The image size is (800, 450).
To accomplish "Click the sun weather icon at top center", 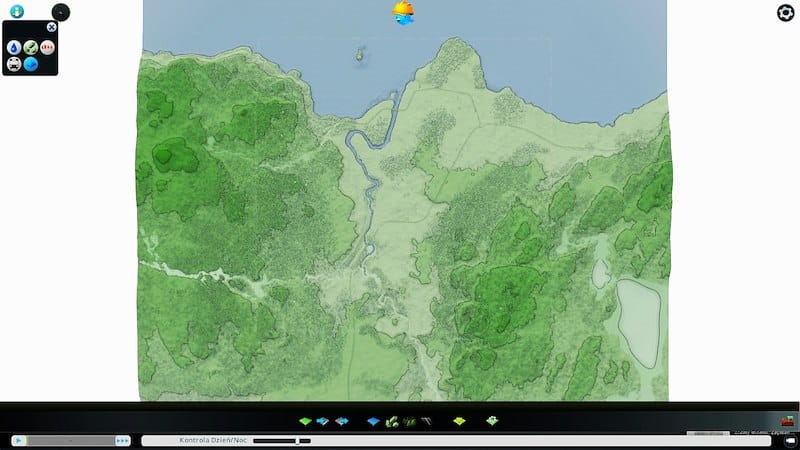I will click(404, 12).
